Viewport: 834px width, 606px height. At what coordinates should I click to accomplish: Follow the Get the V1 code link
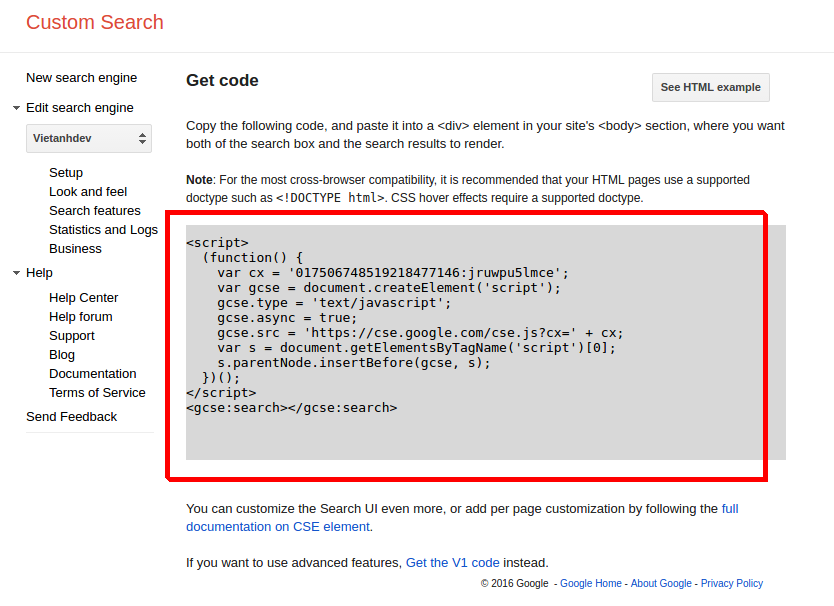[x=452, y=563]
